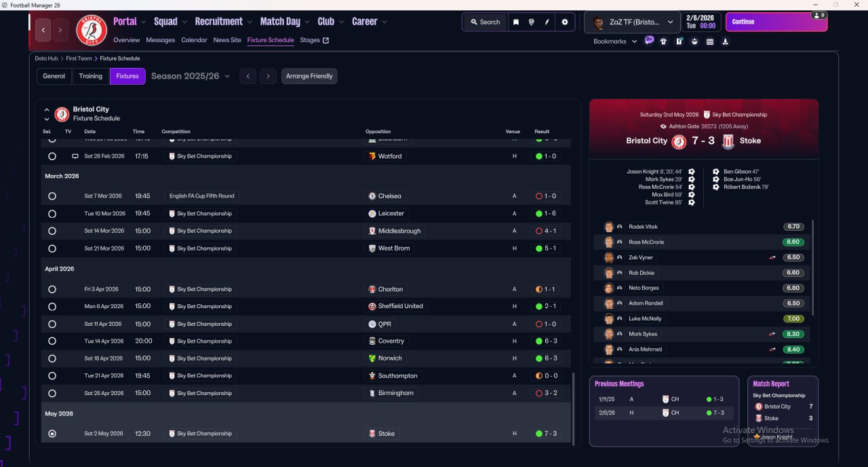Click the Stoke badge in Match Report panel
This screenshot has height=467, width=868.
[759, 418]
